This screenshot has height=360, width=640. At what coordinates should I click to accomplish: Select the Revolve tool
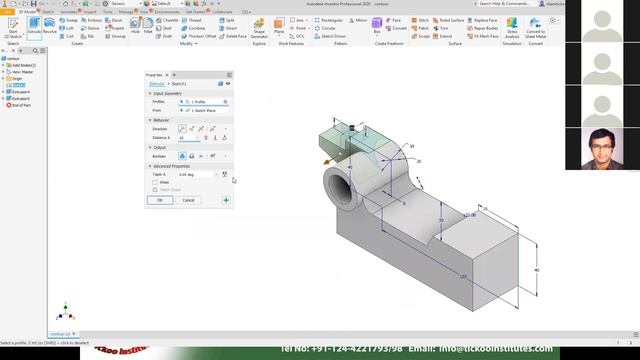tap(49, 26)
